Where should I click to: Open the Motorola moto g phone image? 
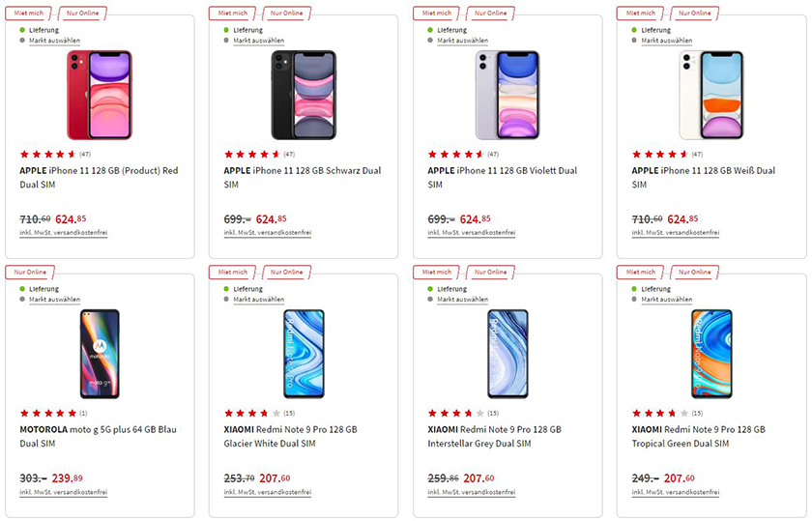(x=99, y=354)
